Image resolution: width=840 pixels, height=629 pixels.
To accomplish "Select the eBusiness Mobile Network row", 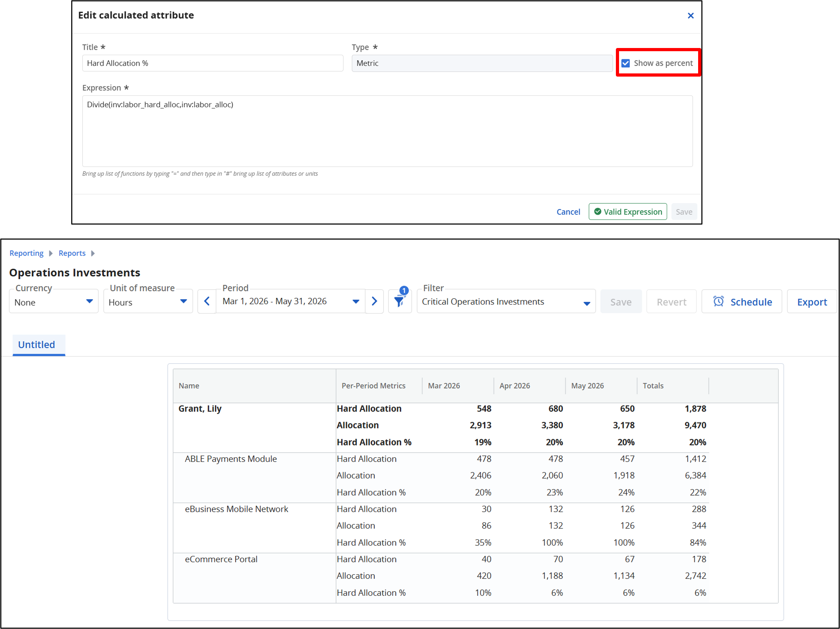I will pyautogui.click(x=236, y=509).
